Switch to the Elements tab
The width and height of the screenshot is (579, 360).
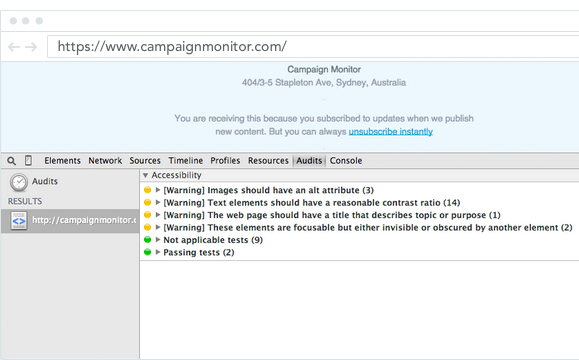click(62, 161)
